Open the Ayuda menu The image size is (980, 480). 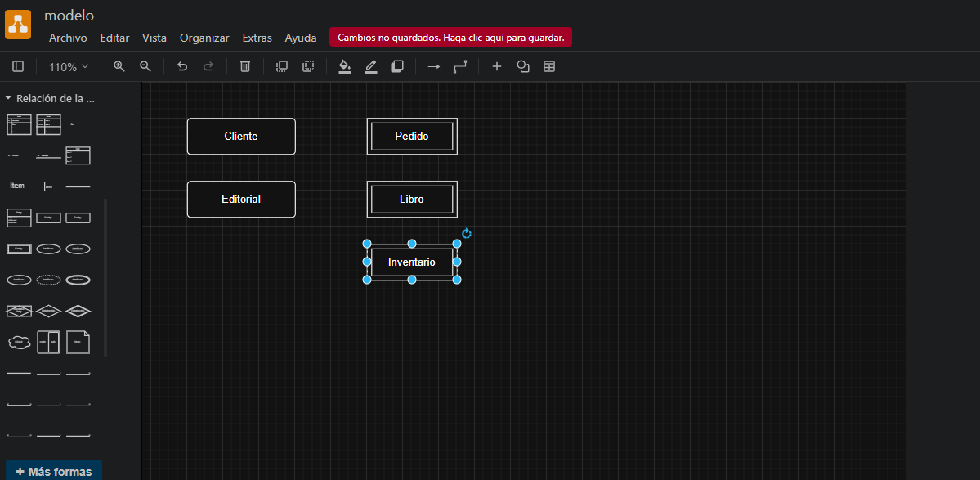pyautogui.click(x=301, y=38)
